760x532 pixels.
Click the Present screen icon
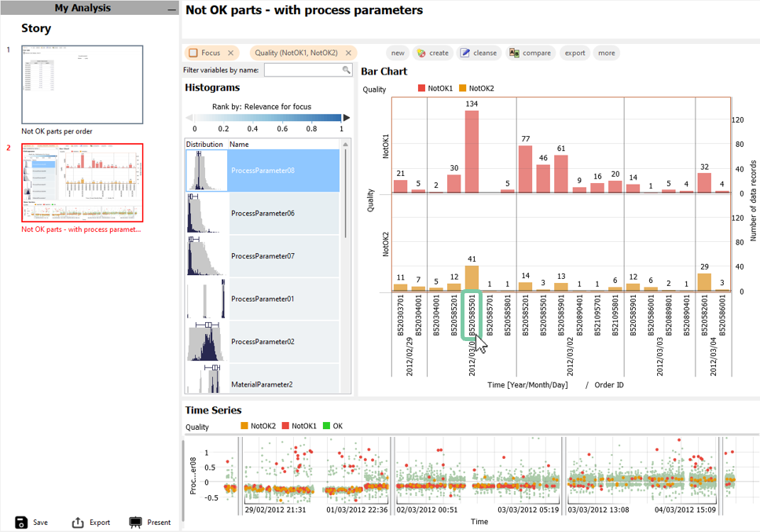(136, 522)
